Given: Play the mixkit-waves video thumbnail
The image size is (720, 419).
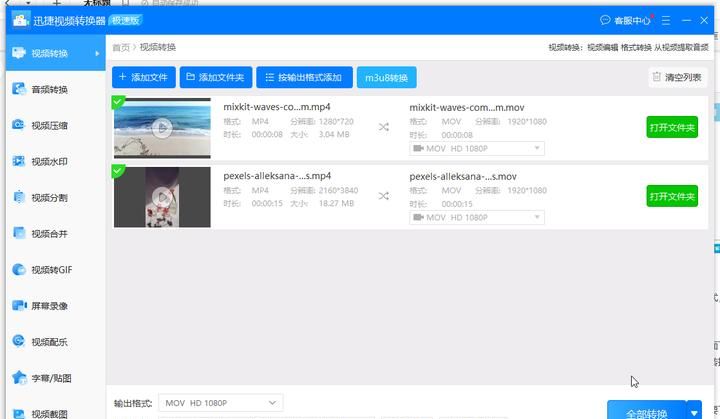Looking at the screenshot, I should coord(162,128).
